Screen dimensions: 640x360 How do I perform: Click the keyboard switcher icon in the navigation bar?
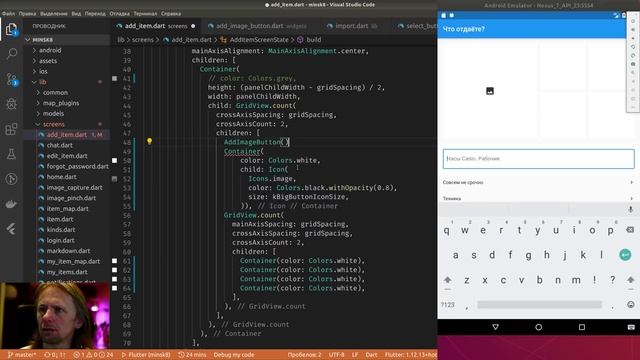[x=631, y=327]
